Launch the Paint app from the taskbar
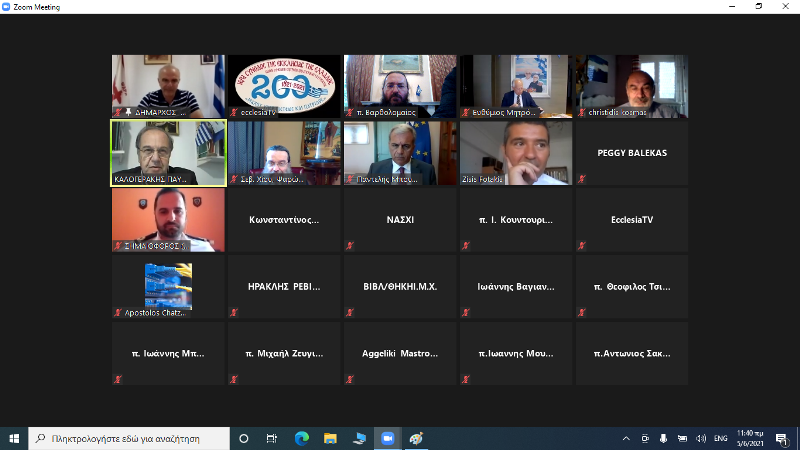The height and width of the screenshot is (450, 800). pos(417,438)
